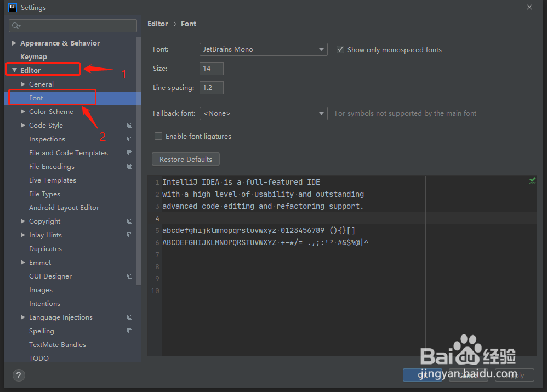Viewport: 547px width, 392px height.
Task: Open Live Templates settings
Action: click(x=52, y=180)
